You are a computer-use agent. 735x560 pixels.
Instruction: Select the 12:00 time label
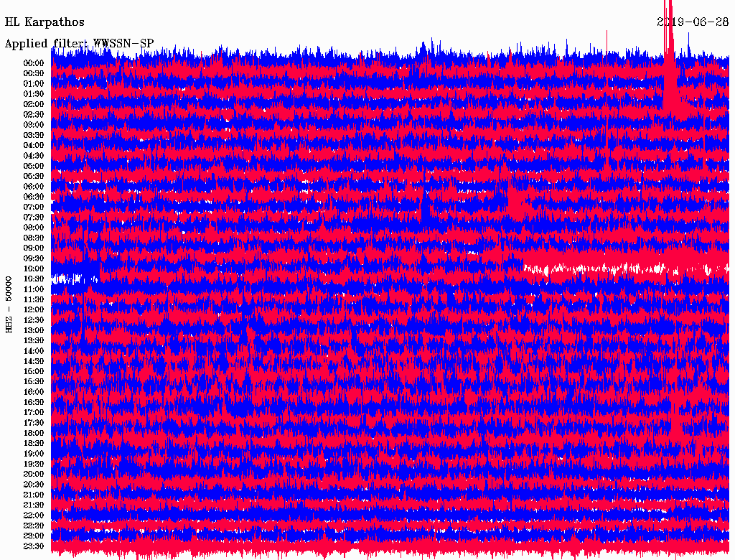pyautogui.click(x=34, y=309)
